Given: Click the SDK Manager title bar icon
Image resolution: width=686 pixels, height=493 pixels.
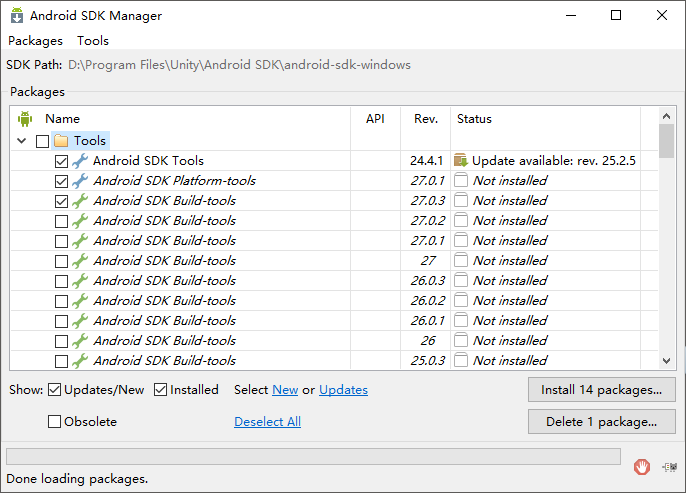Looking at the screenshot, I should (x=16, y=16).
